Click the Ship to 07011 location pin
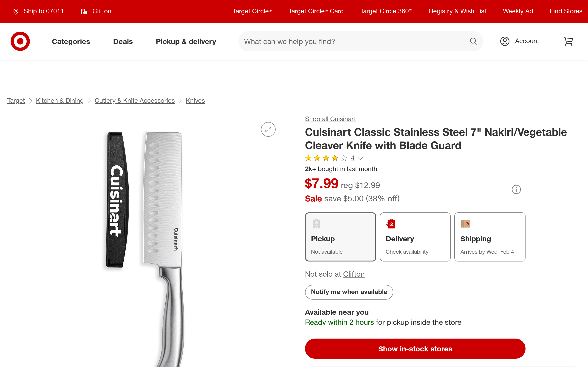This screenshot has height=367, width=588. tap(16, 12)
